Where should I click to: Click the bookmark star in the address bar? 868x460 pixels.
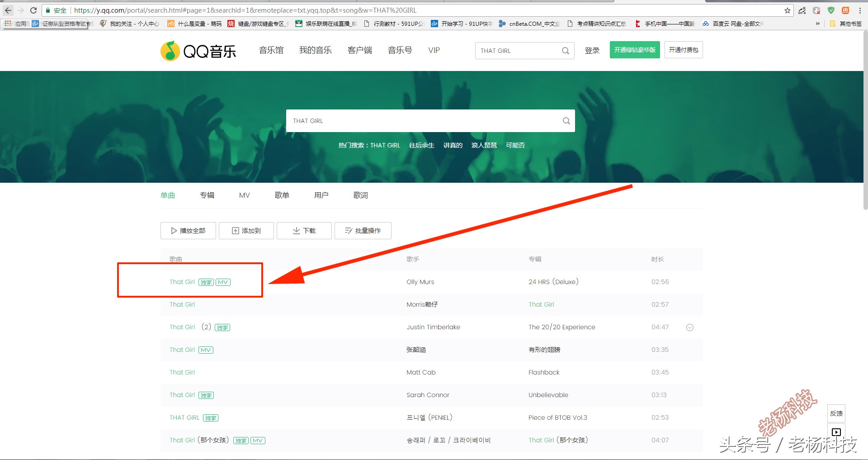coord(787,10)
